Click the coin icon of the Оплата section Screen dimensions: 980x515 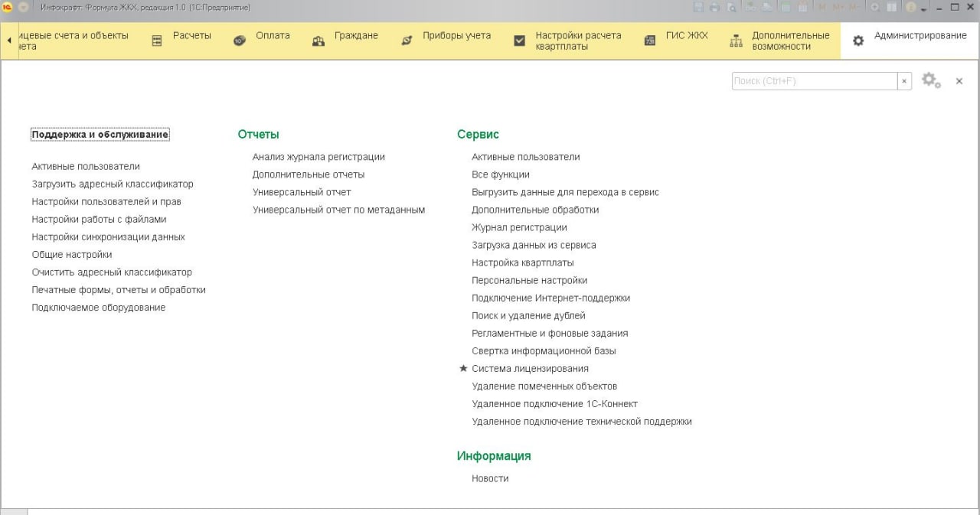(240, 41)
